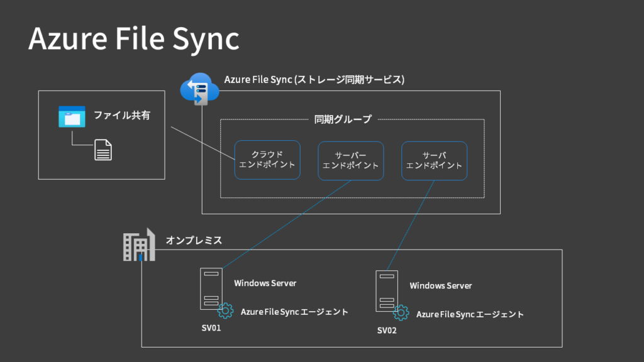
Task: Click the Azure File Sync agent gear on SV01
Action: coord(226,309)
